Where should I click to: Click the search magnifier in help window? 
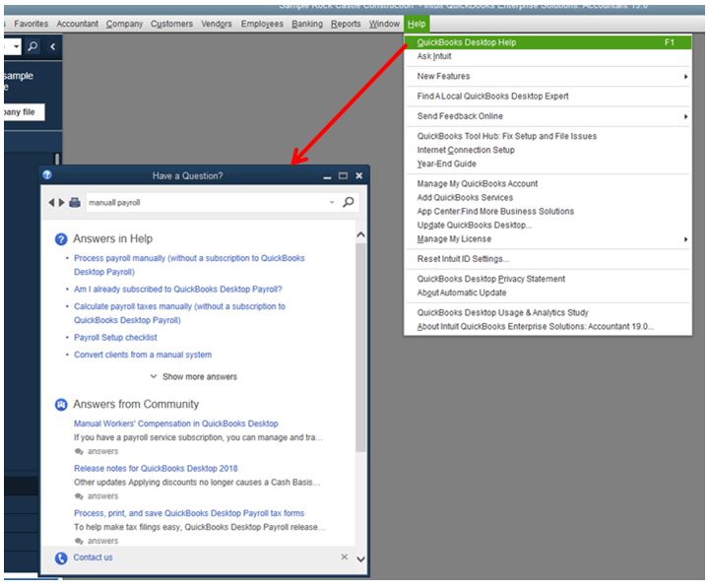[349, 202]
